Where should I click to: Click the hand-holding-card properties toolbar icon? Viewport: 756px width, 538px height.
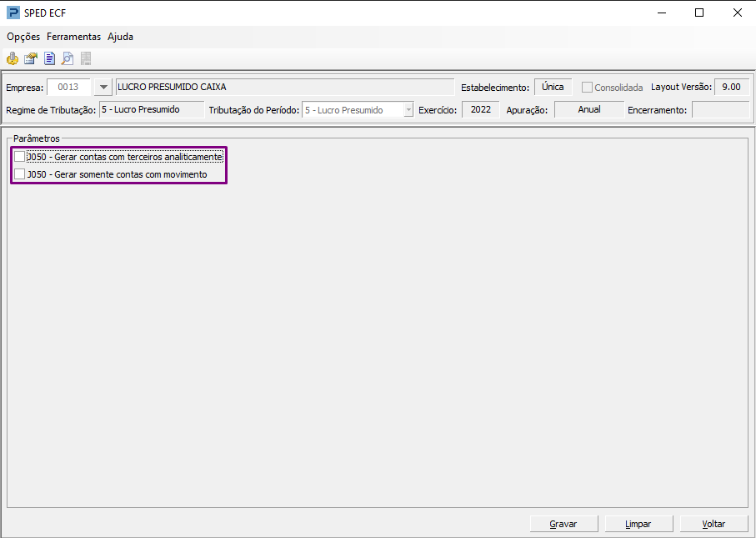click(x=31, y=59)
